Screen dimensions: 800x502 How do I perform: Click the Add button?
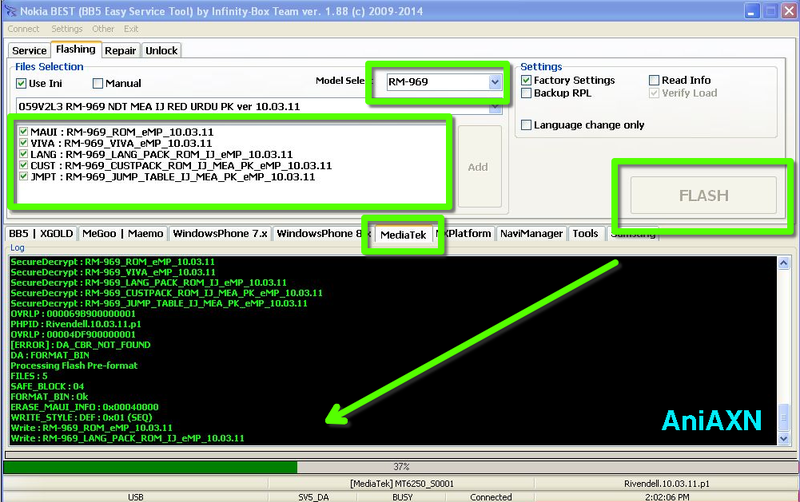coord(478,167)
